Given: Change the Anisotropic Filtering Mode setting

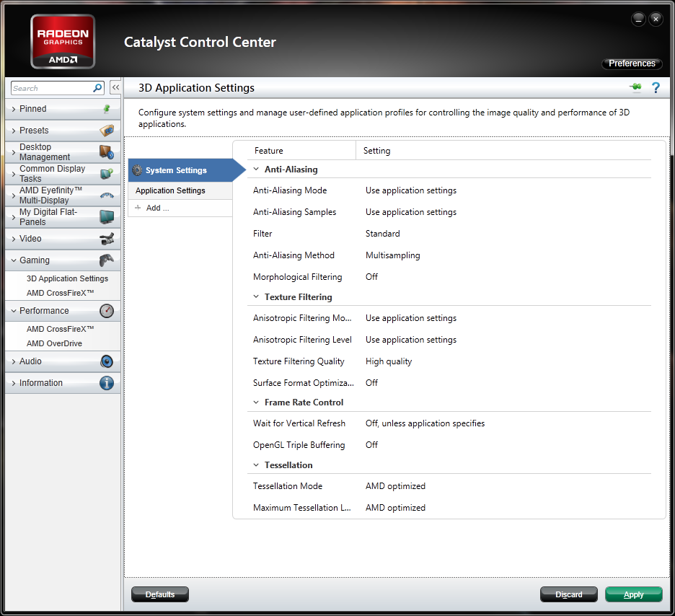Looking at the screenshot, I should pos(411,317).
